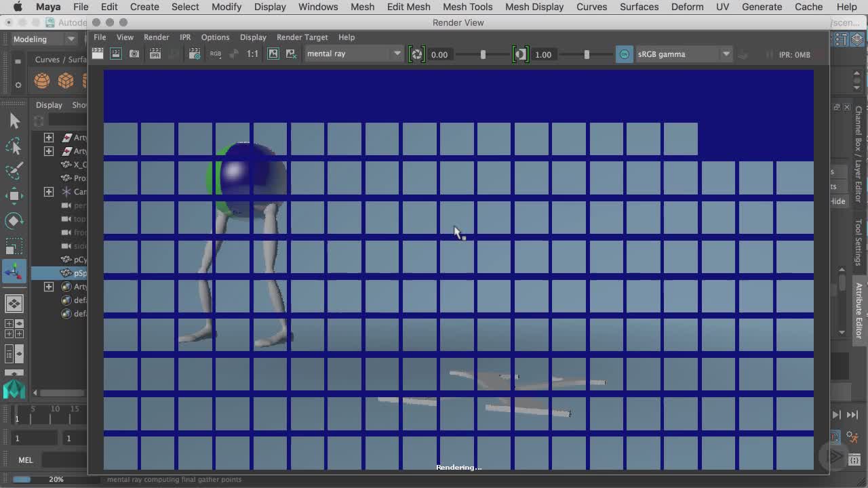Switch to outliner and perspective layout
This screenshot has height=488, width=868.
click(x=14, y=354)
